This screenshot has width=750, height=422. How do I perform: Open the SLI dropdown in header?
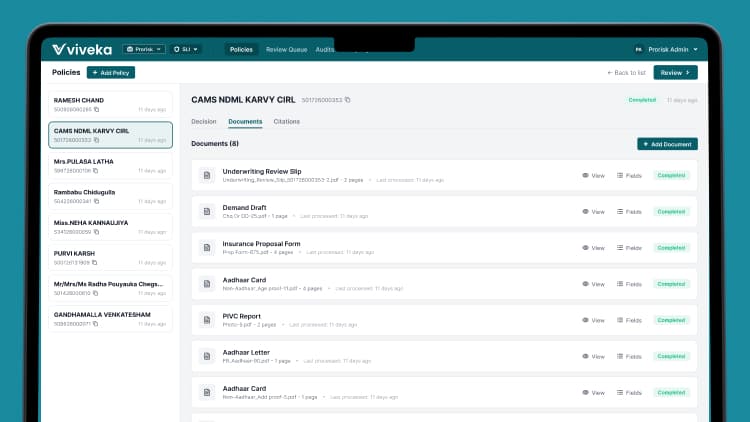click(x=186, y=49)
